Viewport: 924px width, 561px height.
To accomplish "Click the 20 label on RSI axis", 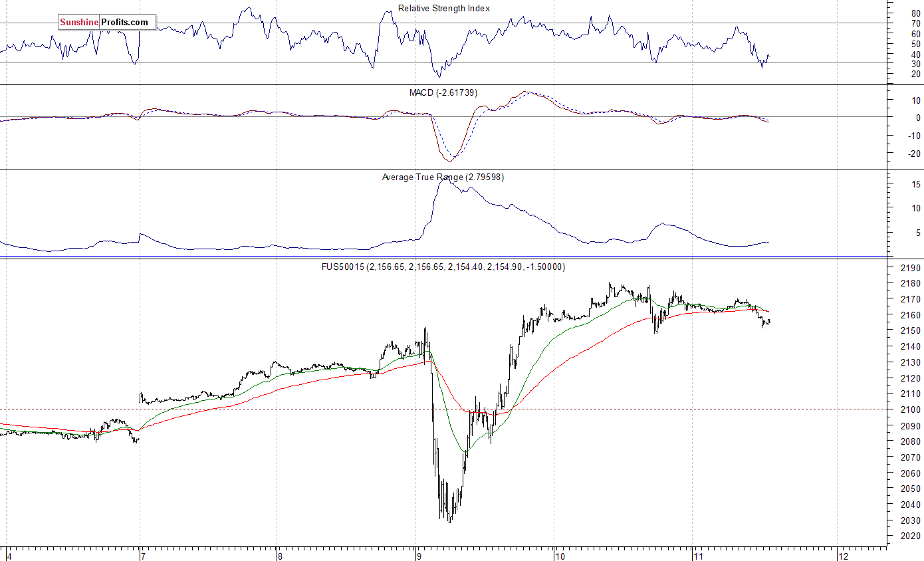I will (916, 74).
